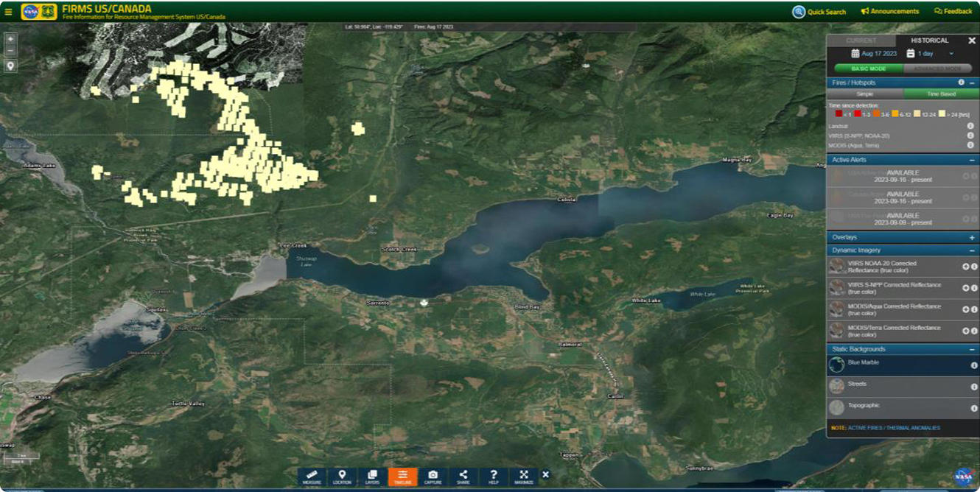Close the layers side panel

coord(971,41)
